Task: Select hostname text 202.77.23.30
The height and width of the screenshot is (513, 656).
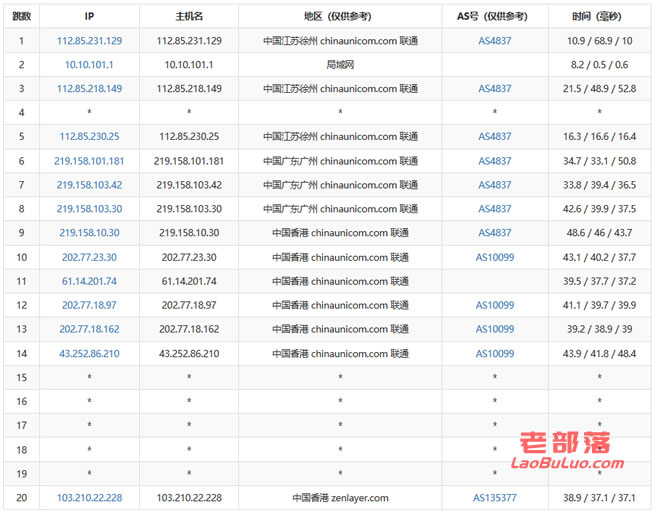Action: click(189, 257)
